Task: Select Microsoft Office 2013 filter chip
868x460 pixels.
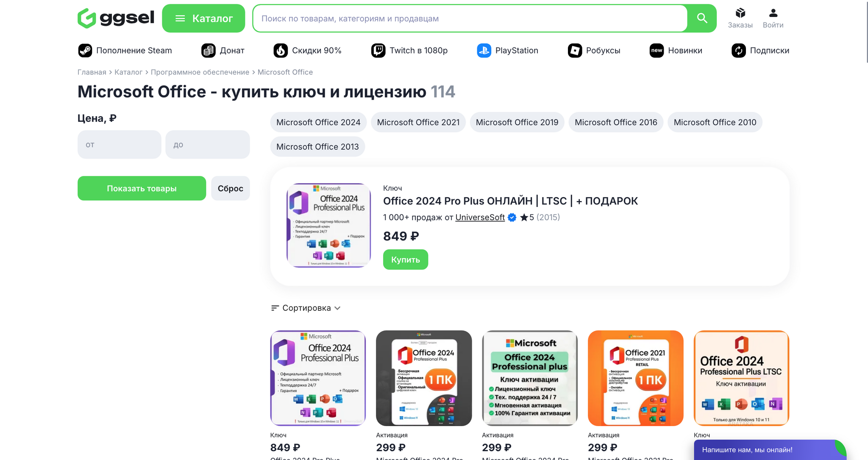Action: pyautogui.click(x=317, y=147)
